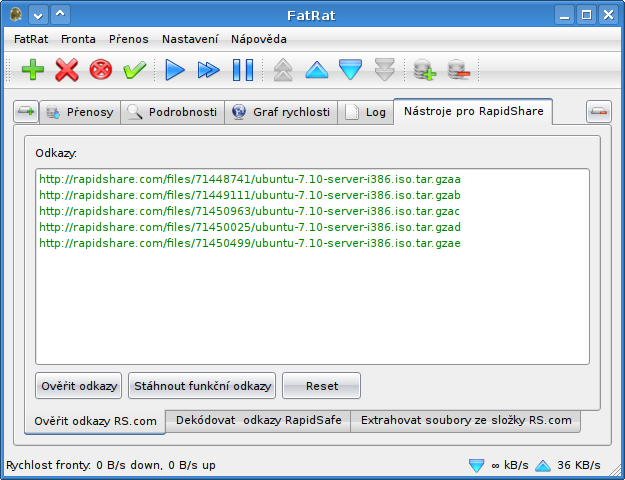The image size is (625, 480).
Task: Click the green checkmark remove completed icon
Action: 135,70
